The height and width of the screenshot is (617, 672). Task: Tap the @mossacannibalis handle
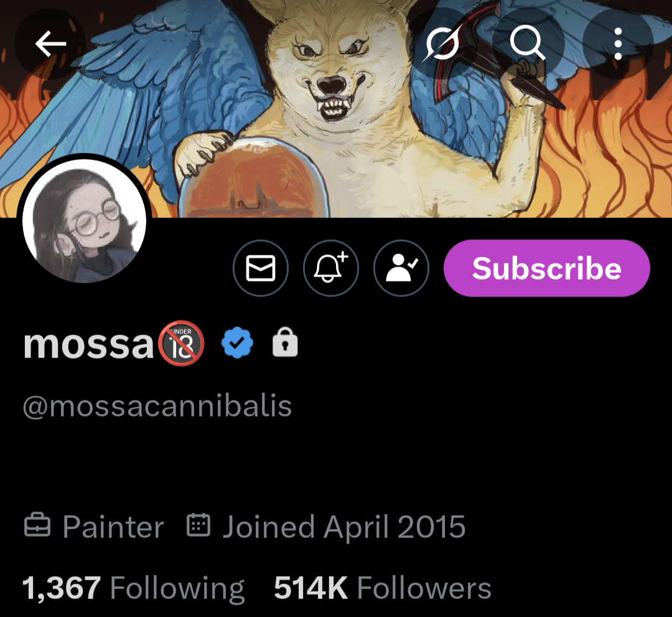[x=157, y=405]
